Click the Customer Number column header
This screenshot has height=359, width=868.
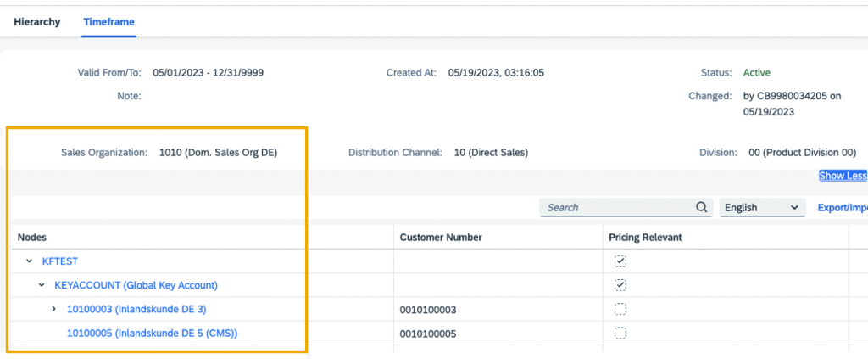click(441, 237)
